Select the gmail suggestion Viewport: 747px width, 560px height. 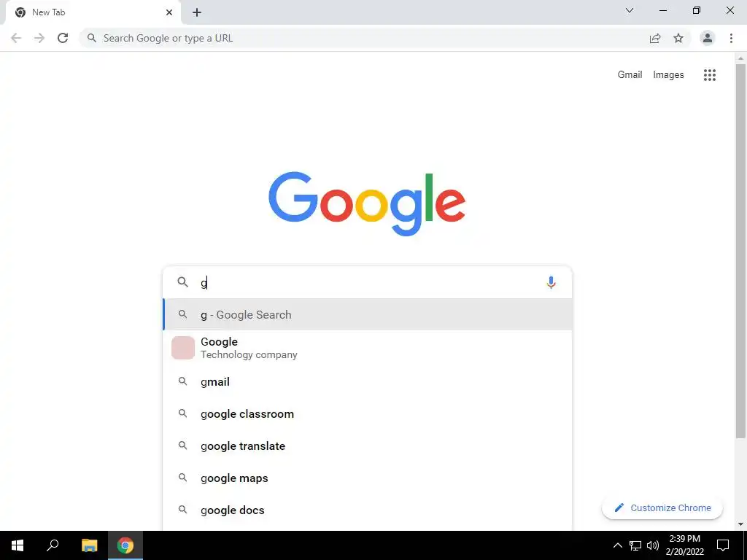point(368,382)
